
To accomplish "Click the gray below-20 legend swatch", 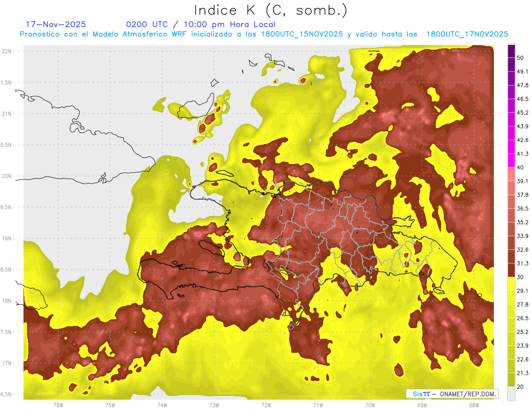I will [x=511, y=394].
